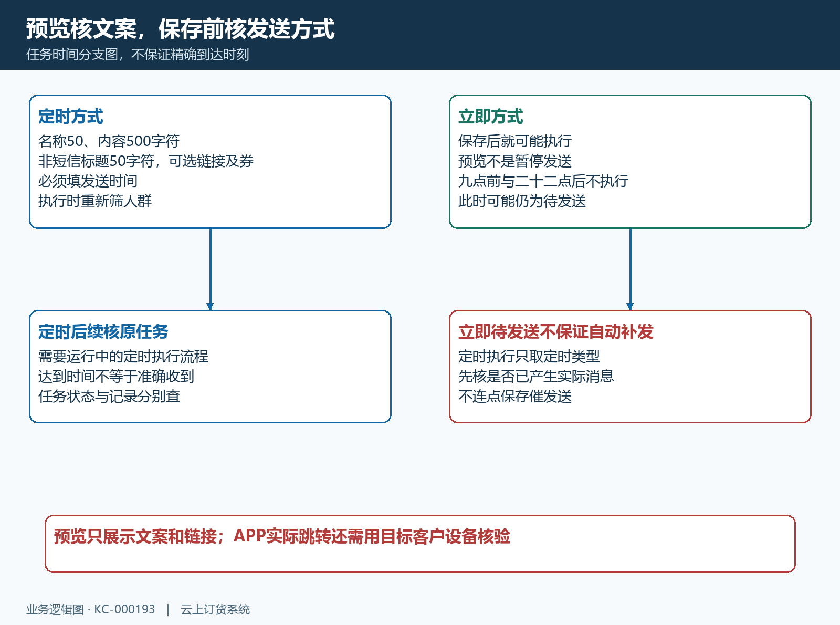
Task: Select the line 不连点保存催发送
Action: [515, 396]
